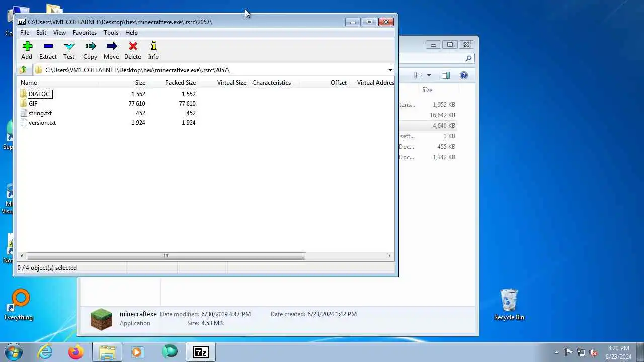Open the Tools menu
This screenshot has width=644, height=362.
111,33
